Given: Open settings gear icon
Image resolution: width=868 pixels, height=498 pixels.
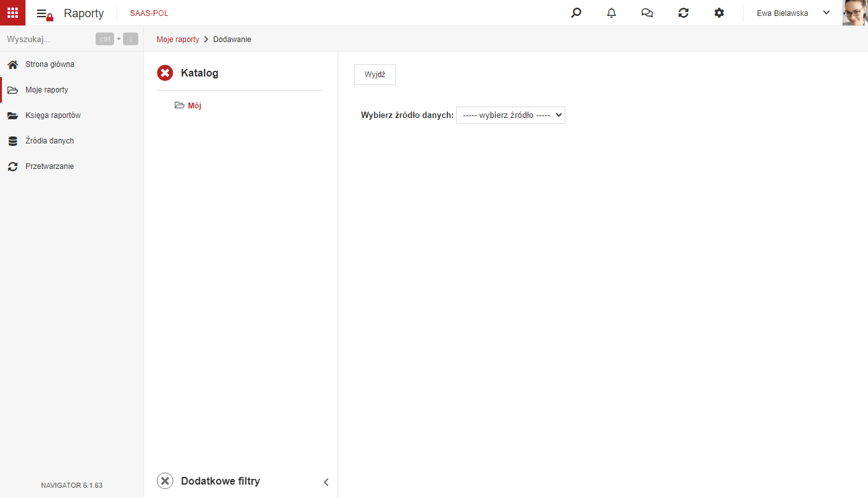Looking at the screenshot, I should pos(720,13).
